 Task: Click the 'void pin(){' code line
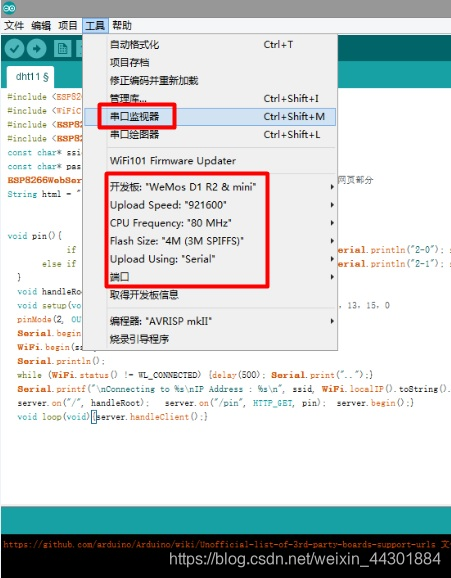pos(35,236)
